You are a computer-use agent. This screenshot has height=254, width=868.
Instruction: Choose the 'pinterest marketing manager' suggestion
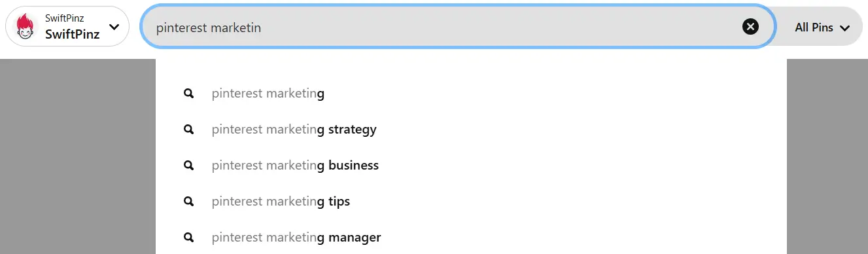471,237
